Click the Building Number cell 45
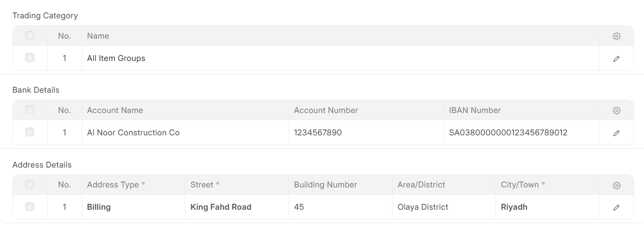This screenshot has height=238, width=644. pos(299,207)
